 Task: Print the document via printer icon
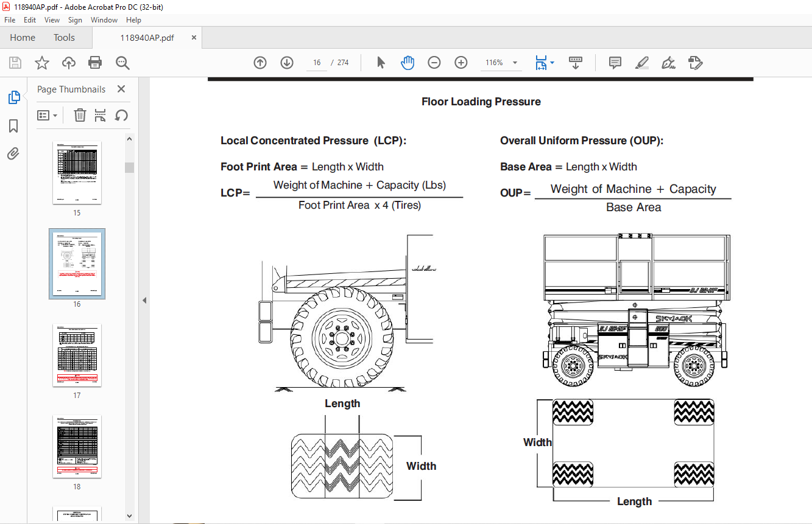pyautogui.click(x=95, y=63)
